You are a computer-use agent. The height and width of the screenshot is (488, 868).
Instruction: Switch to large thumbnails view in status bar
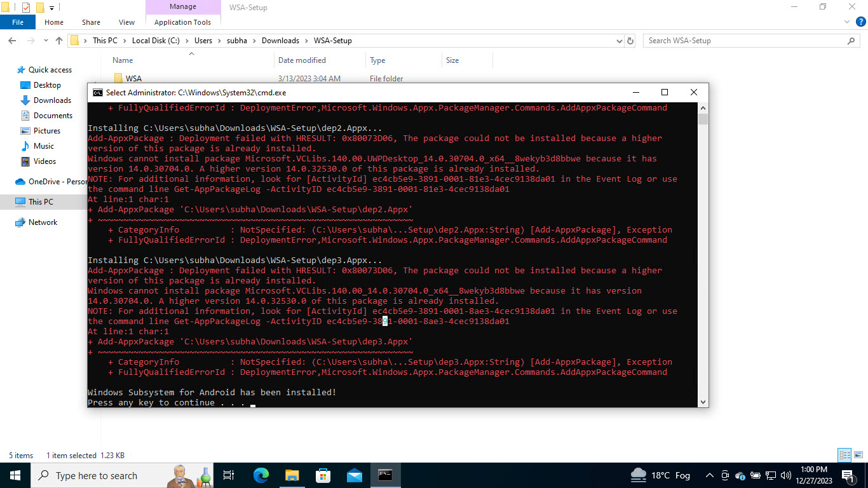[858, 455]
